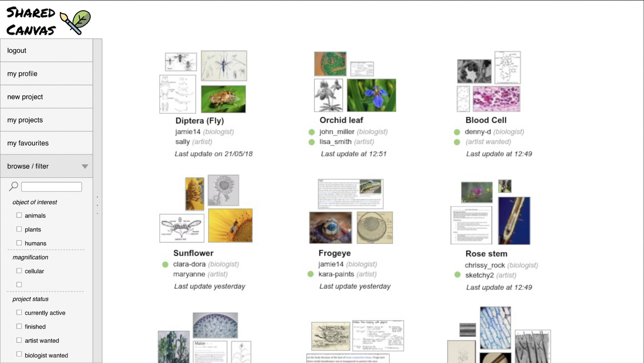The width and height of the screenshot is (644, 363).
Task: Click the magnifying glass search icon
Action: point(13,186)
